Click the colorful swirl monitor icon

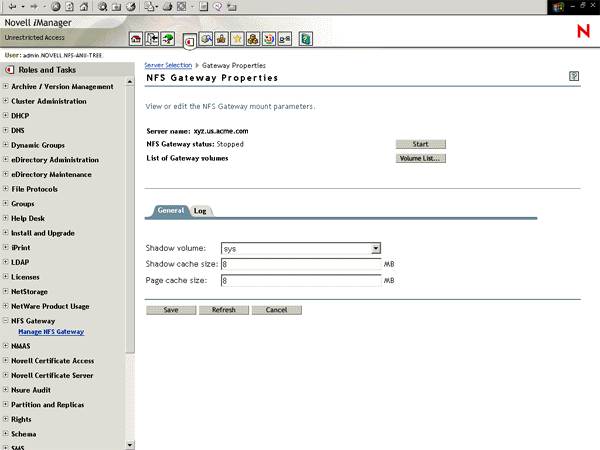point(269,39)
